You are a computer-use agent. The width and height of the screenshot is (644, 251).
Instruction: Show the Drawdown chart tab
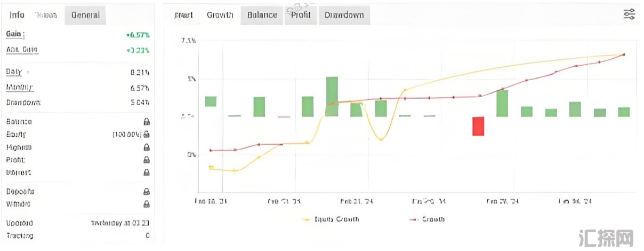(x=344, y=15)
